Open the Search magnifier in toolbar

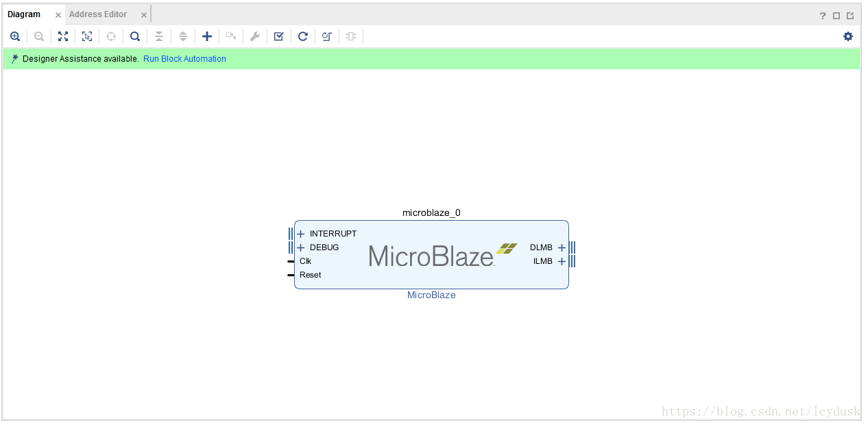135,36
